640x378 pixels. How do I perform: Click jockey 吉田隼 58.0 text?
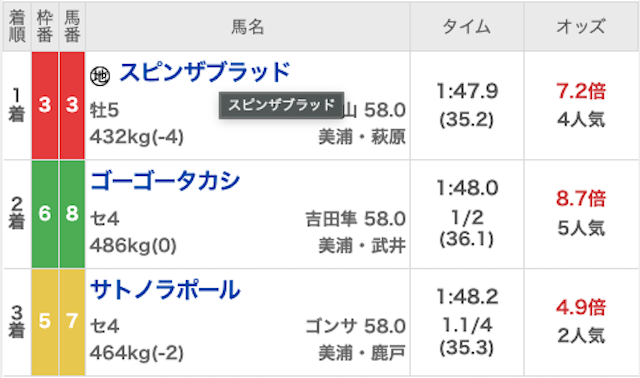pos(356,219)
